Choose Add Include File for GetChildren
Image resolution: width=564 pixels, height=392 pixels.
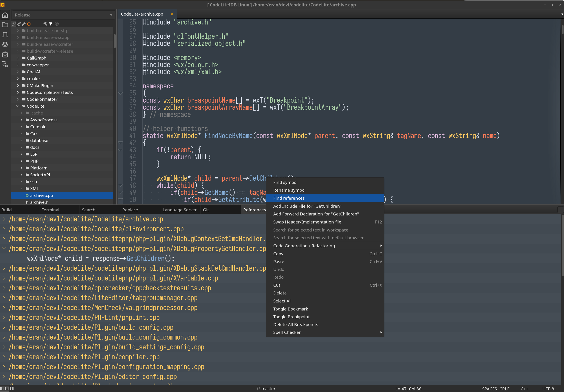click(325, 206)
